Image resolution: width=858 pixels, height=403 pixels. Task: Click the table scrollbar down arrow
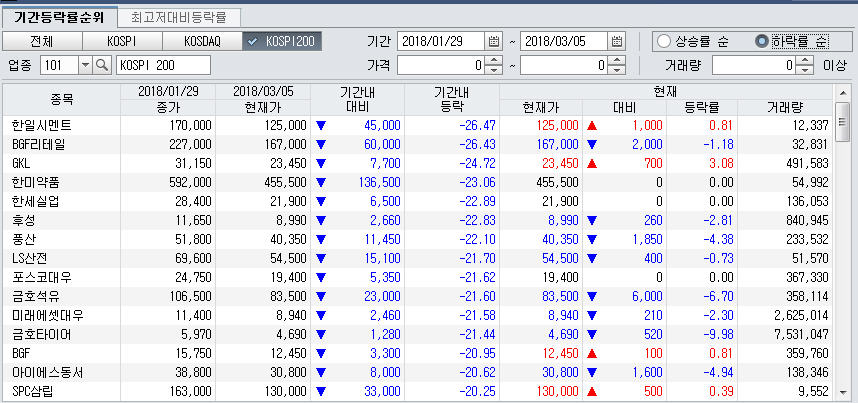(842, 392)
